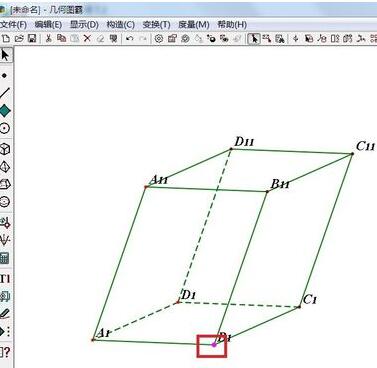This screenshot has height=368, width=377.
Task: Click the gear settings toolbar icon
Action: tap(159, 39)
